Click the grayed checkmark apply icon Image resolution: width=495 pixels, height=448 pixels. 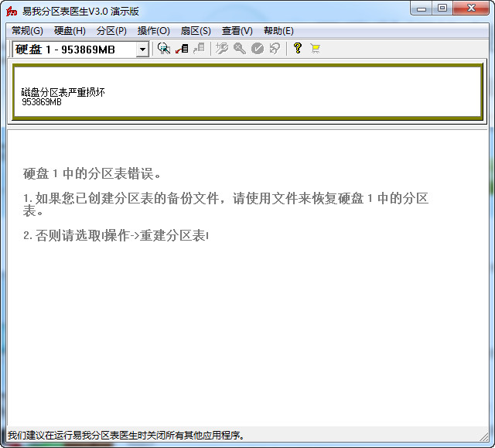pyautogui.click(x=258, y=49)
